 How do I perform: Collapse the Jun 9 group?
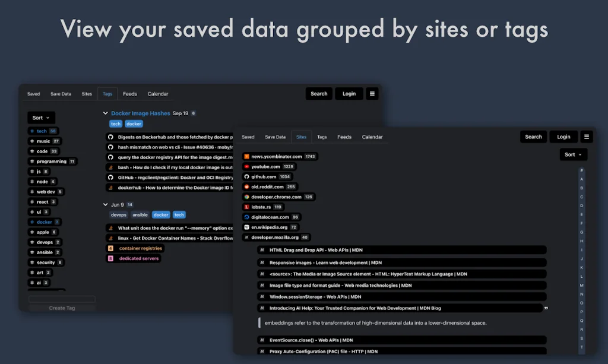(104, 204)
